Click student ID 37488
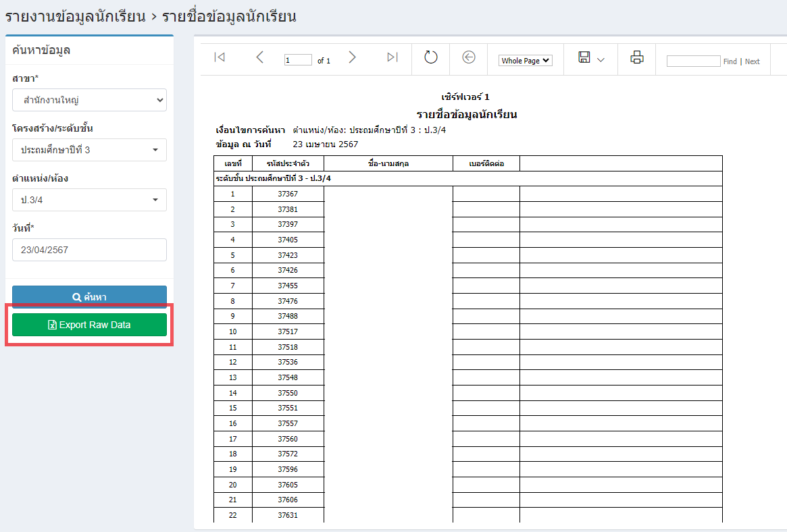The height and width of the screenshot is (532, 787). 288,317
